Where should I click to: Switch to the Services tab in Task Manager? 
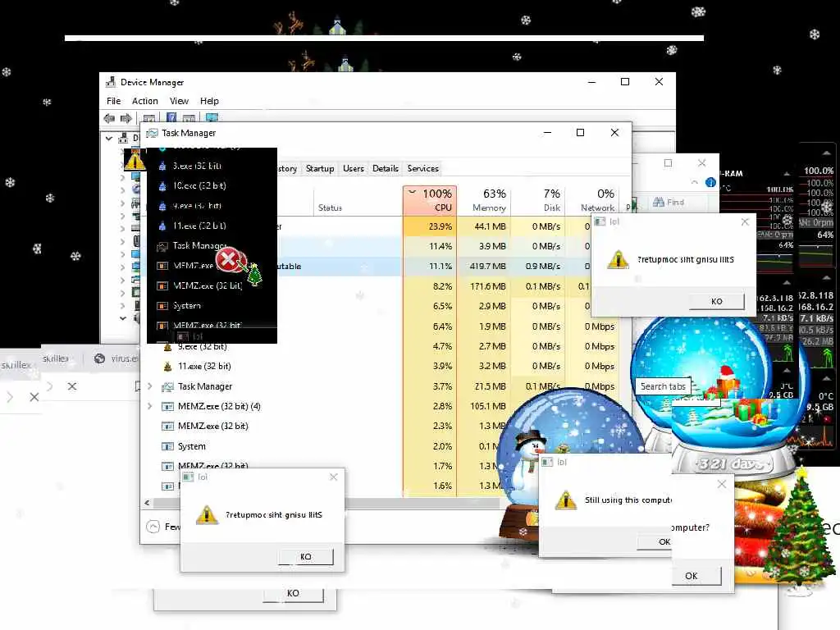[422, 168]
